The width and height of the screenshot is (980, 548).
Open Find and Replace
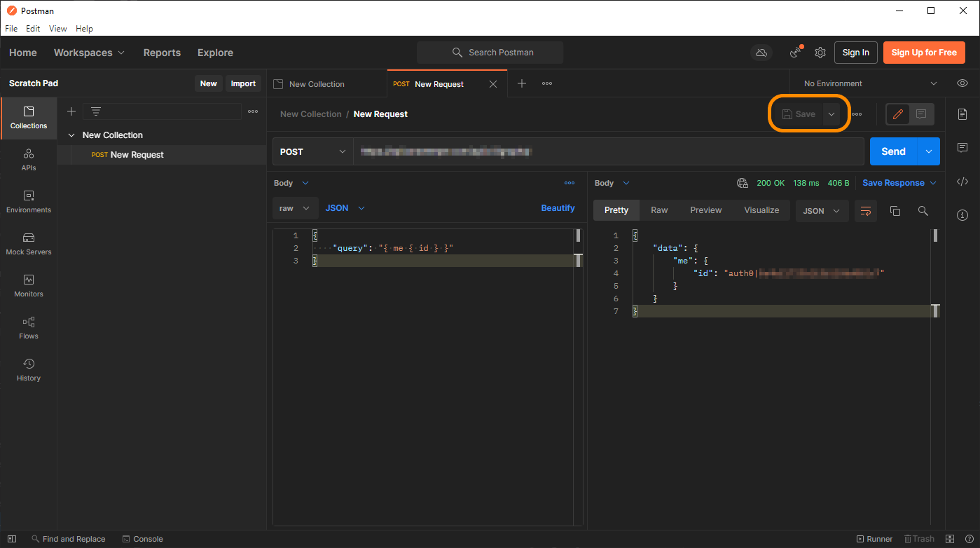point(68,539)
